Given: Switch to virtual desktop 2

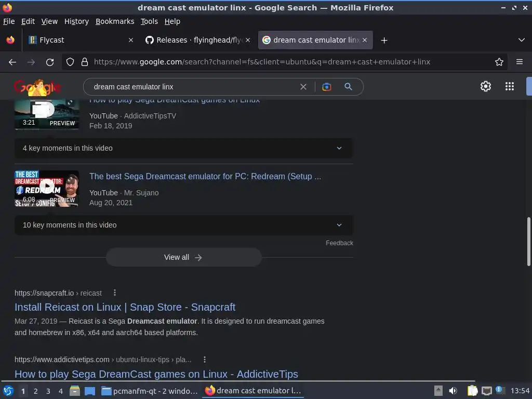Looking at the screenshot, I should pos(36,391).
